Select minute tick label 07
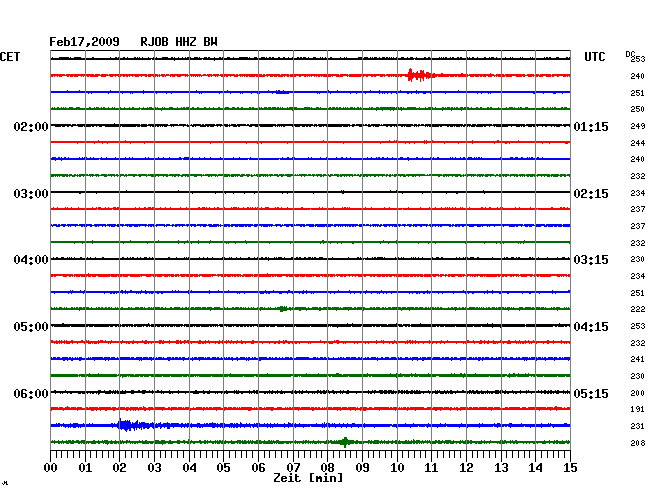This screenshot has height=494, width=650. pos(293,468)
